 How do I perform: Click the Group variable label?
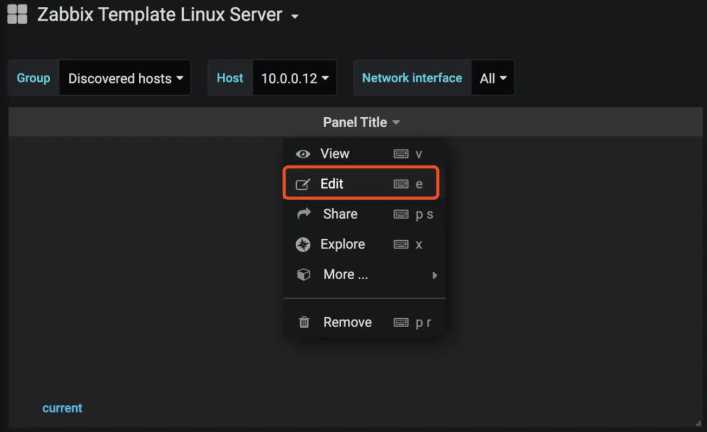tap(33, 78)
